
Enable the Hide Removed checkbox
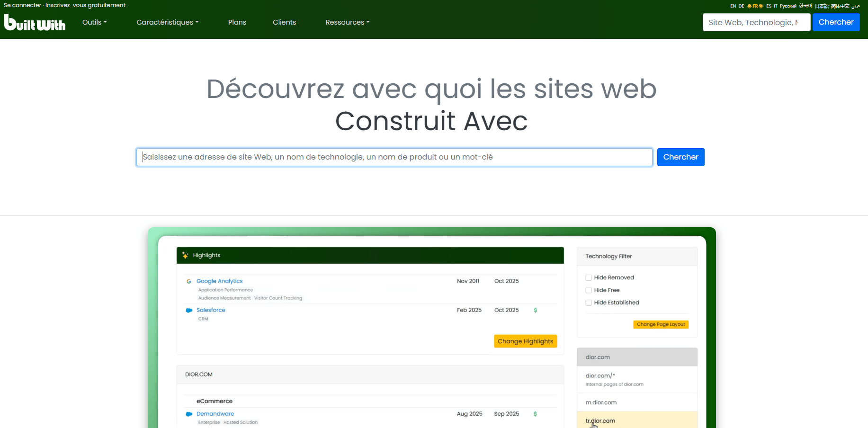click(589, 277)
